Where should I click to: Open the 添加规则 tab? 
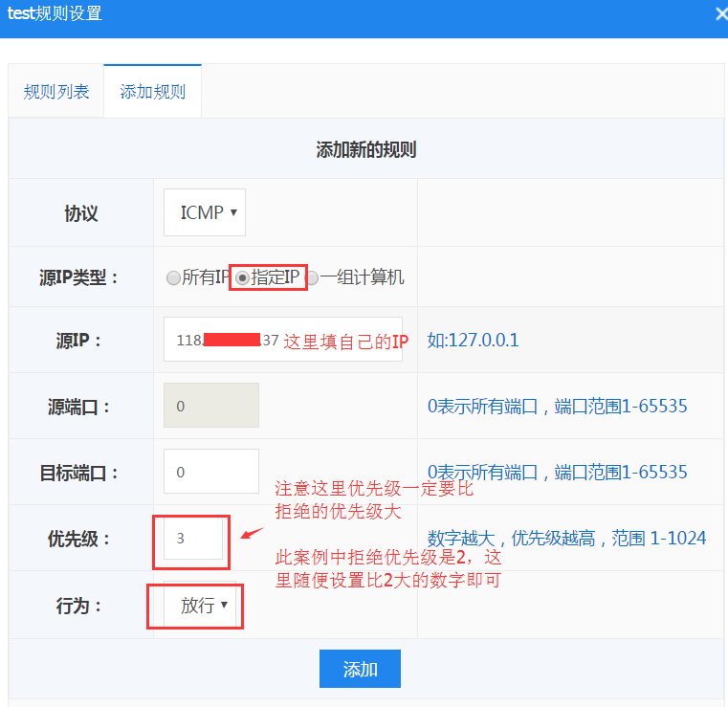(152, 92)
